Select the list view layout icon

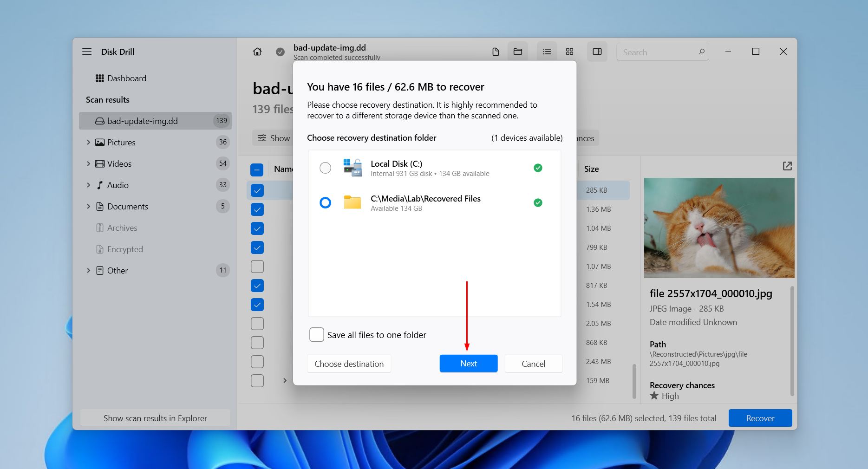(x=547, y=52)
